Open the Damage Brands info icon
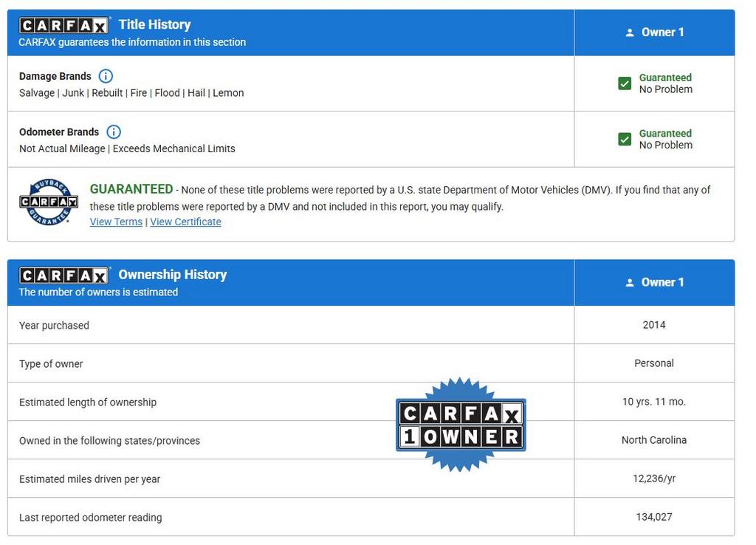756x545 pixels. click(x=106, y=76)
